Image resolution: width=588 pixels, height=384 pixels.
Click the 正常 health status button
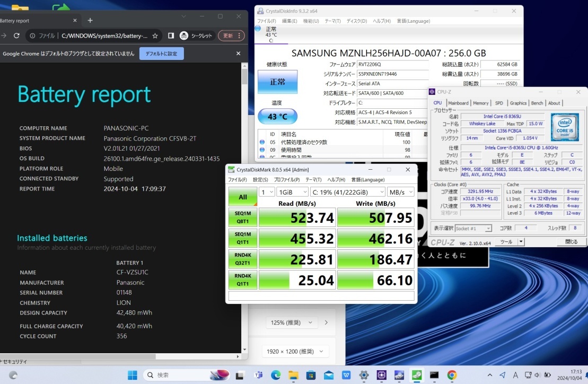click(x=277, y=82)
